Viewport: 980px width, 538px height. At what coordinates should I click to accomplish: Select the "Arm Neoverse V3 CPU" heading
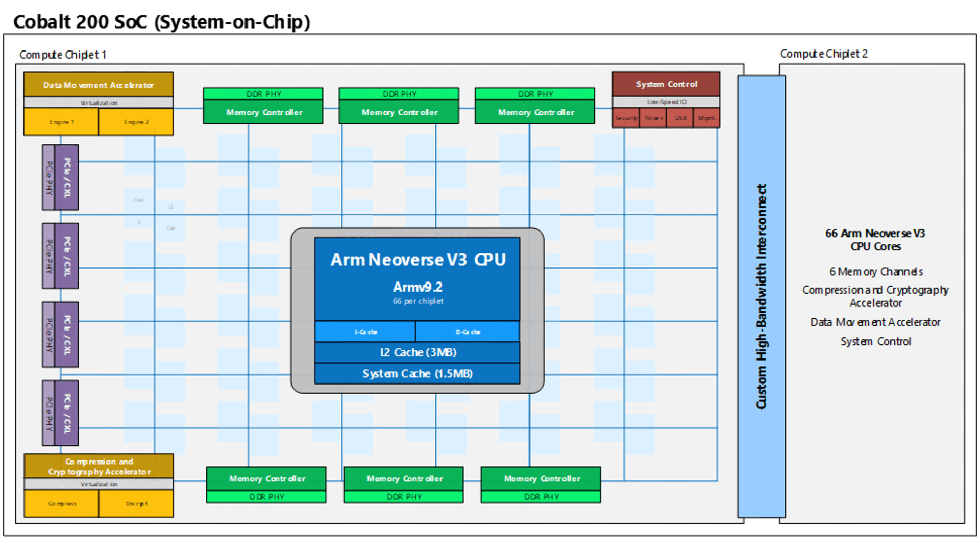[x=418, y=260]
